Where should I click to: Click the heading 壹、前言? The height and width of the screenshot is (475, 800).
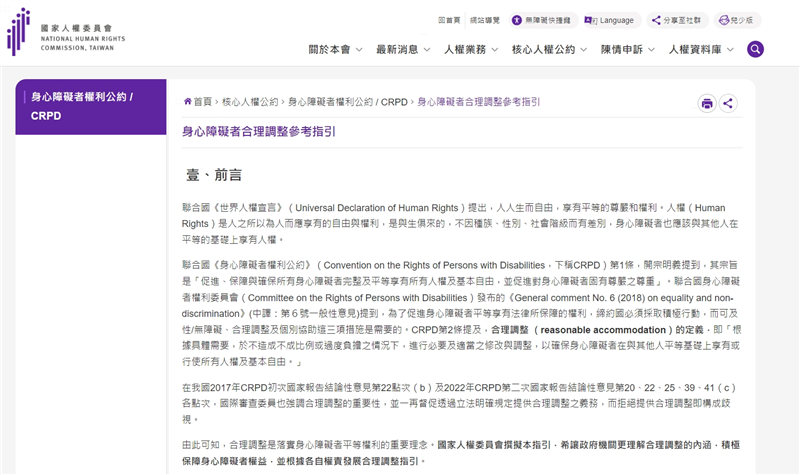(x=214, y=175)
